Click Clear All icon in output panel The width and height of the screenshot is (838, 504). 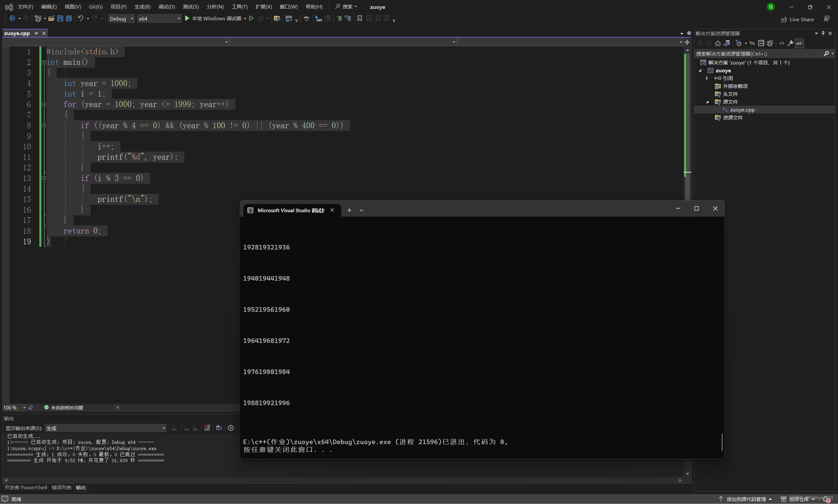click(207, 428)
